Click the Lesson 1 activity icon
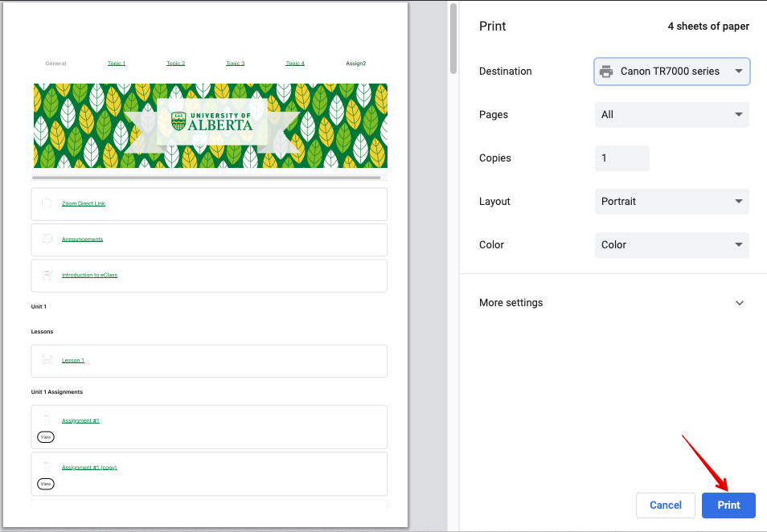The image size is (767, 532). coord(47,360)
